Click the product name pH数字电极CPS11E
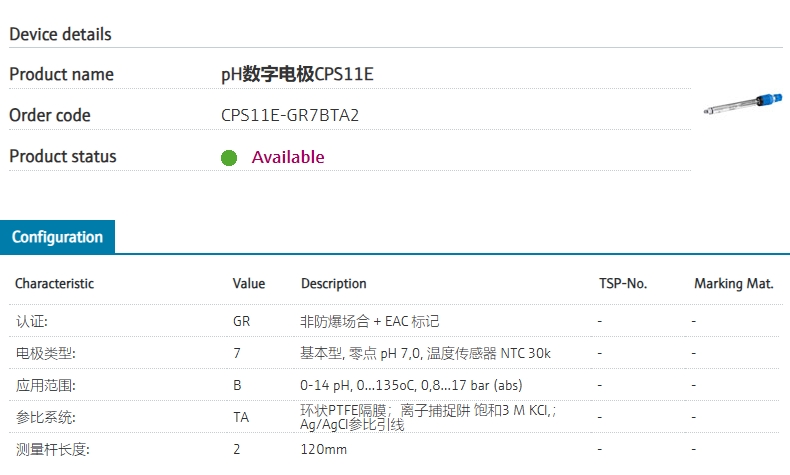The image size is (790, 475). coord(297,74)
